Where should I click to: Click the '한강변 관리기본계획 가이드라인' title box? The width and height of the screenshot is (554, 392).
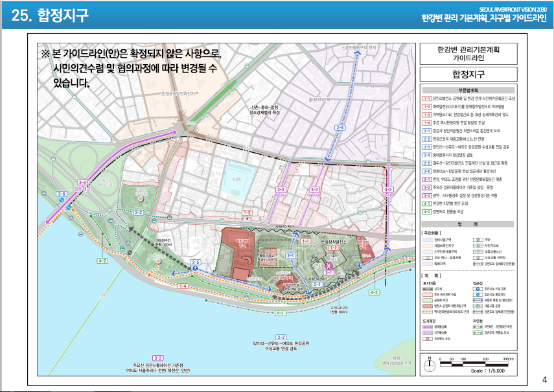coord(468,54)
